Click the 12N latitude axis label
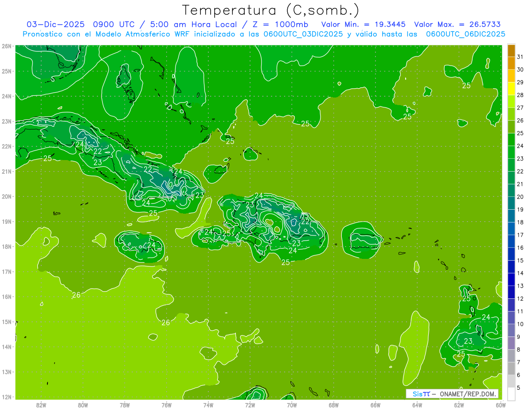 6,397
